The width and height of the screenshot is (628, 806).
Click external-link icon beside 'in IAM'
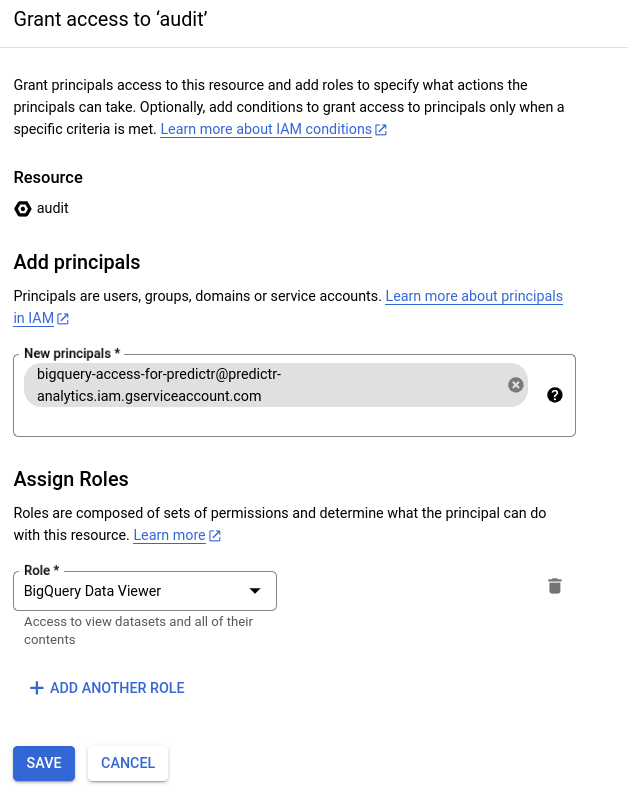[x=63, y=319]
